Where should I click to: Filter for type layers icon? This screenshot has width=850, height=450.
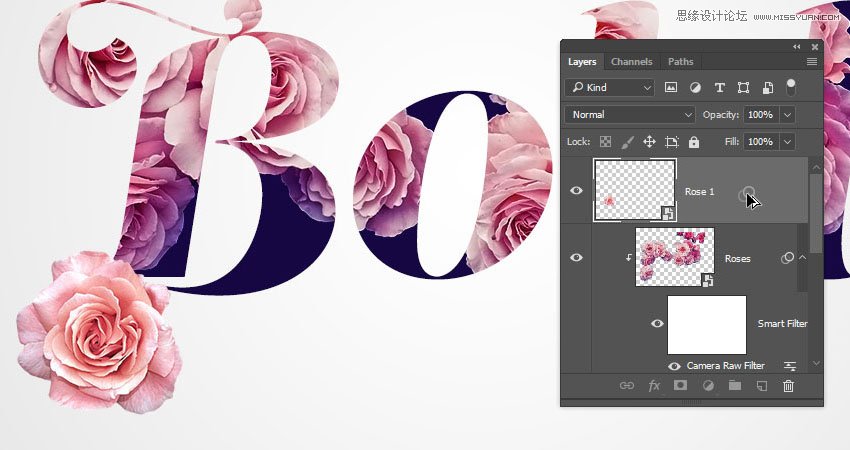pyautogui.click(x=719, y=87)
